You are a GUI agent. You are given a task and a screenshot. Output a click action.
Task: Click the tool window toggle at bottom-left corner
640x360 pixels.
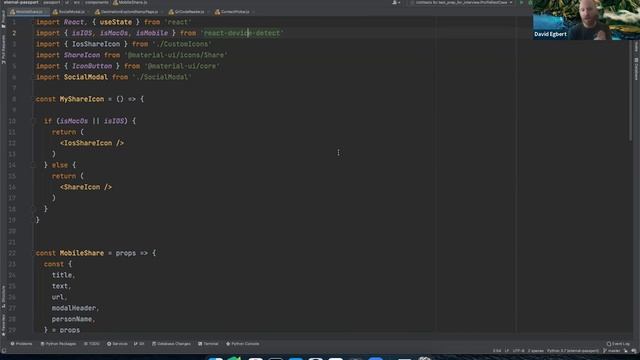[4, 351]
